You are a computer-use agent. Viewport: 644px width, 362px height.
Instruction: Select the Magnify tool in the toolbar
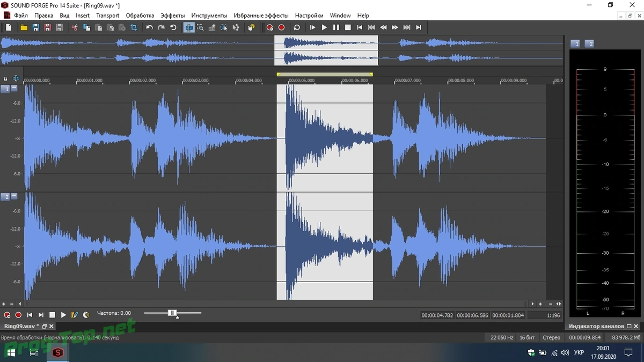200,27
